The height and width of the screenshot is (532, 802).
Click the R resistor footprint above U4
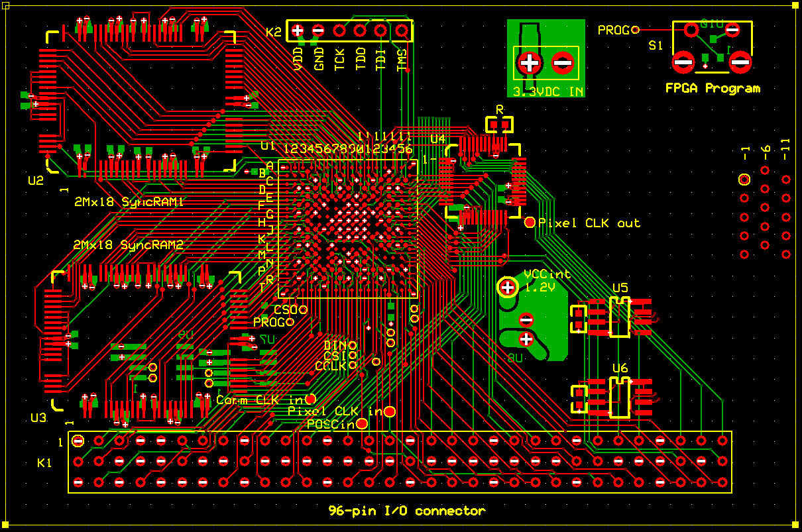point(499,124)
